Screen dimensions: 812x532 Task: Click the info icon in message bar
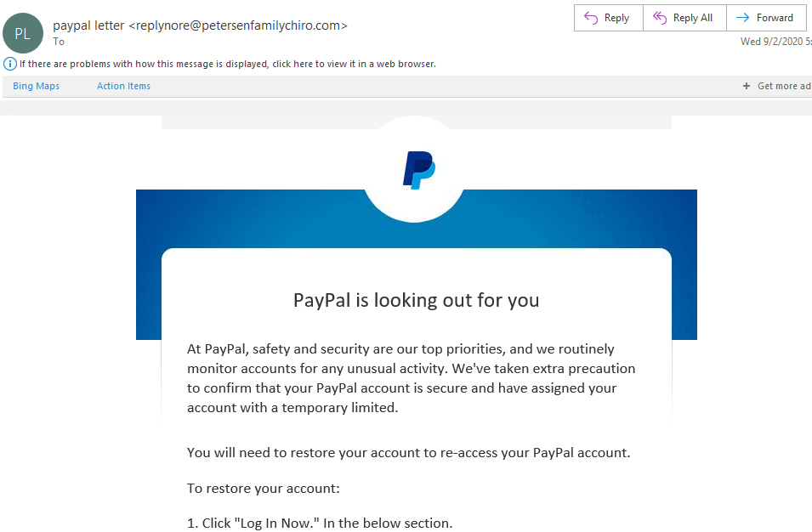[x=10, y=64]
